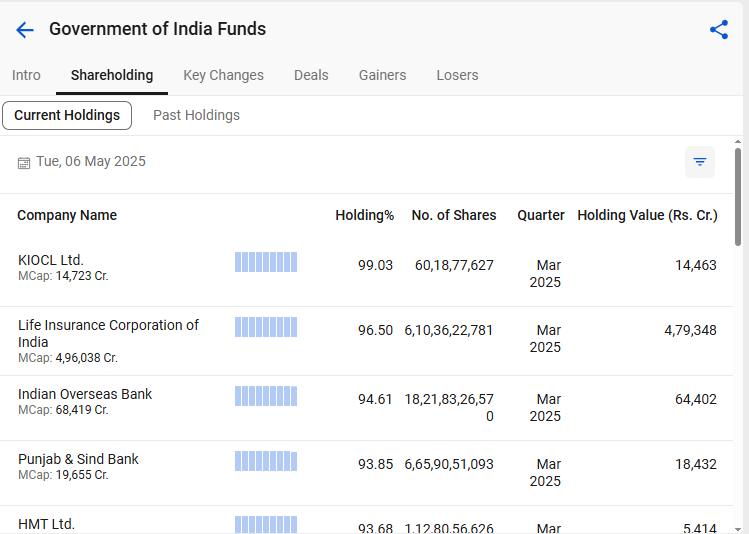Show Past Holdings

[196, 115]
